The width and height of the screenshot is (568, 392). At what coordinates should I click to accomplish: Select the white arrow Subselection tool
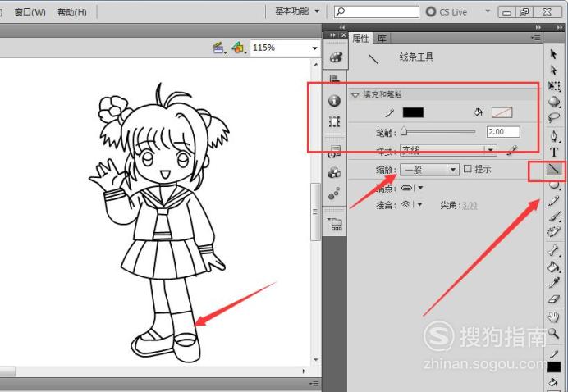coord(553,70)
